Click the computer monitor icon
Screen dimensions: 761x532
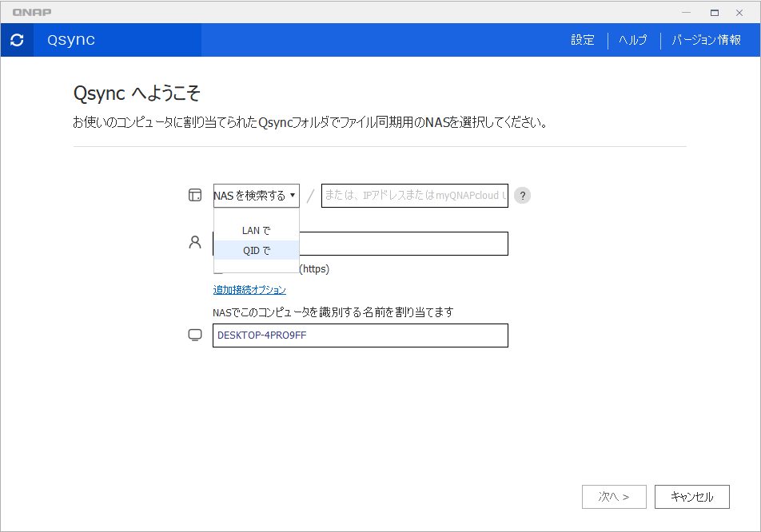[195, 335]
